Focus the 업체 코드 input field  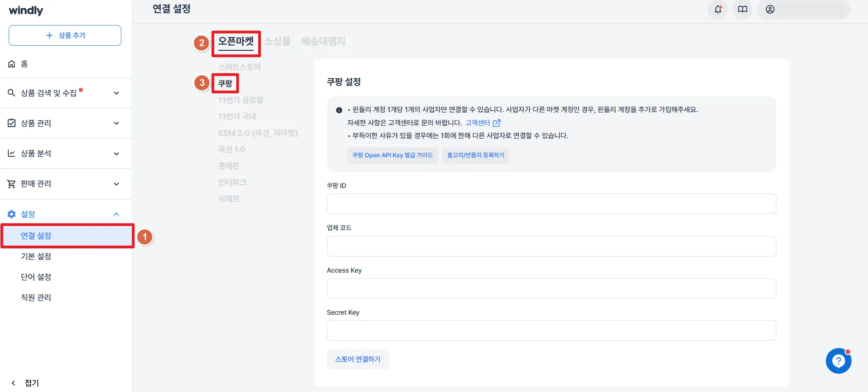551,246
